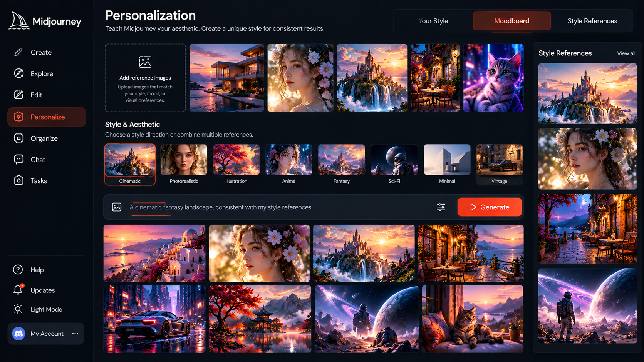
Task: Open the neon sports car result image
Action: 154,319
